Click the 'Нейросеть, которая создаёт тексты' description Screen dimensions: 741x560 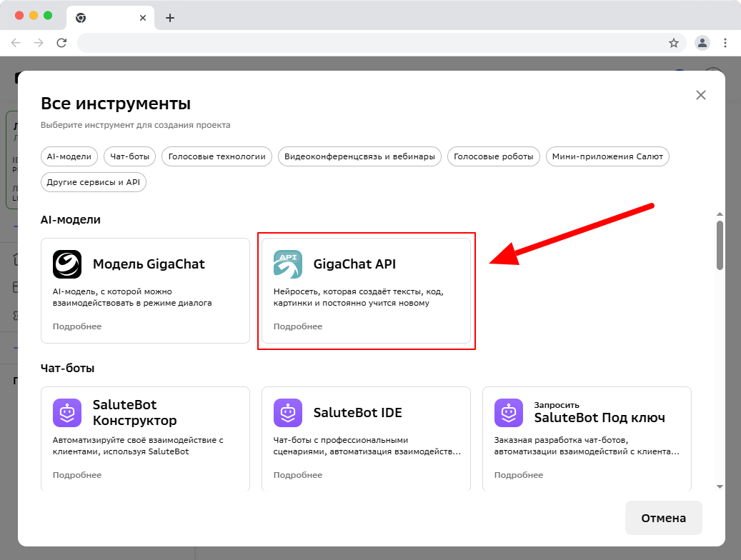[358, 297]
